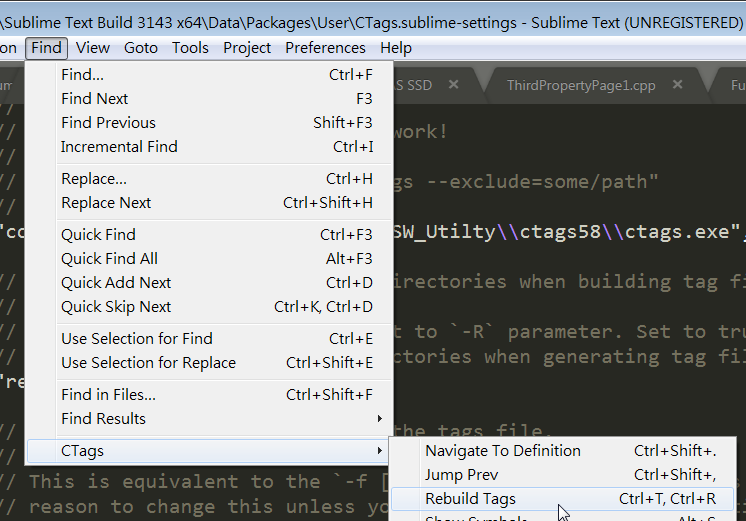Image resolution: width=746 pixels, height=521 pixels.
Task: Click the '--exclude=some/path"' comment text
Action: [x=542, y=182]
